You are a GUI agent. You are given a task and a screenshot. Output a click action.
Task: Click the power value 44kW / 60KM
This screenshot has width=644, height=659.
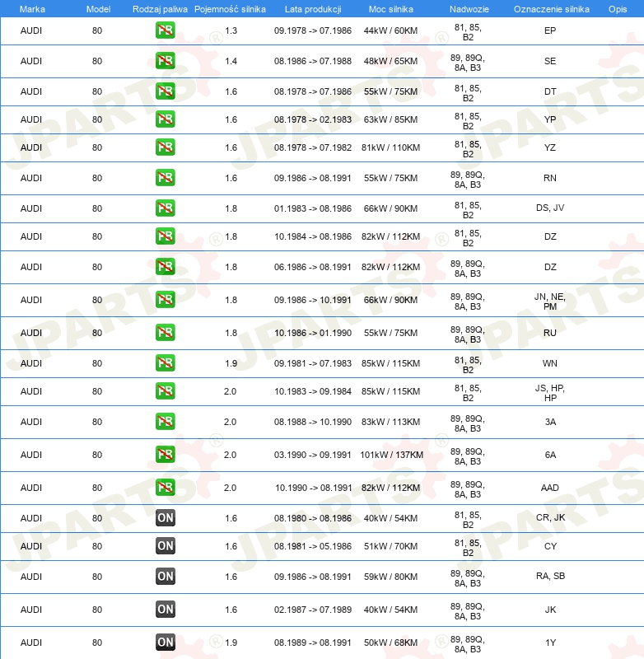tap(390, 30)
